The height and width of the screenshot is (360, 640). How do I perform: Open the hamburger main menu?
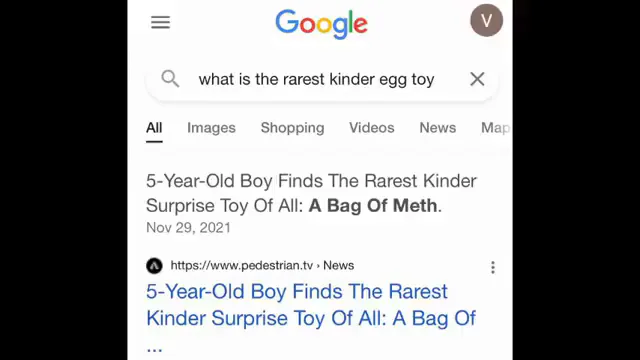(x=160, y=22)
